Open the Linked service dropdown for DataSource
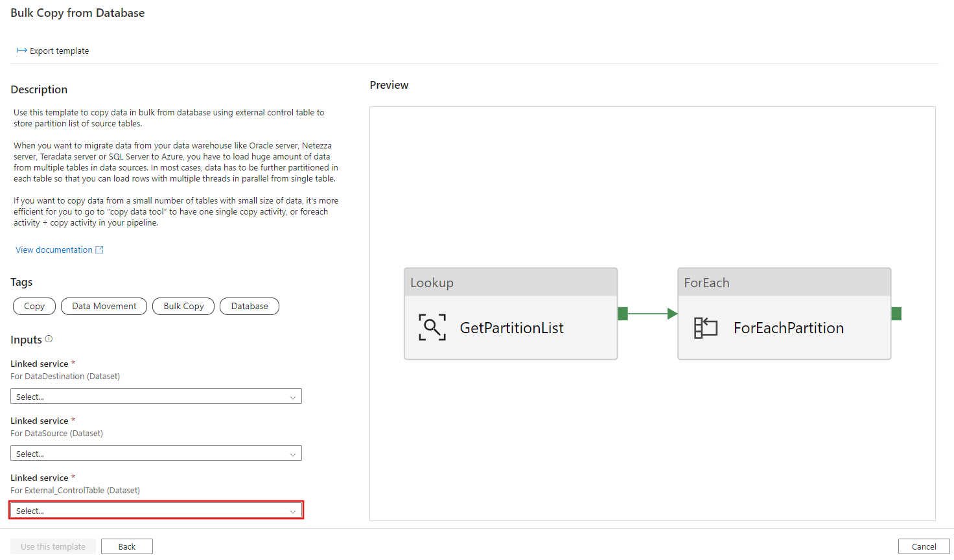Image resolution: width=954 pixels, height=560 pixels. click(x=156, y=453)
